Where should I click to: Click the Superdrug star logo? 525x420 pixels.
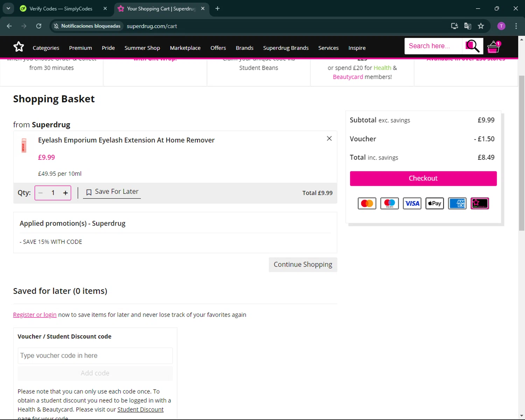[x=19, y=47]
